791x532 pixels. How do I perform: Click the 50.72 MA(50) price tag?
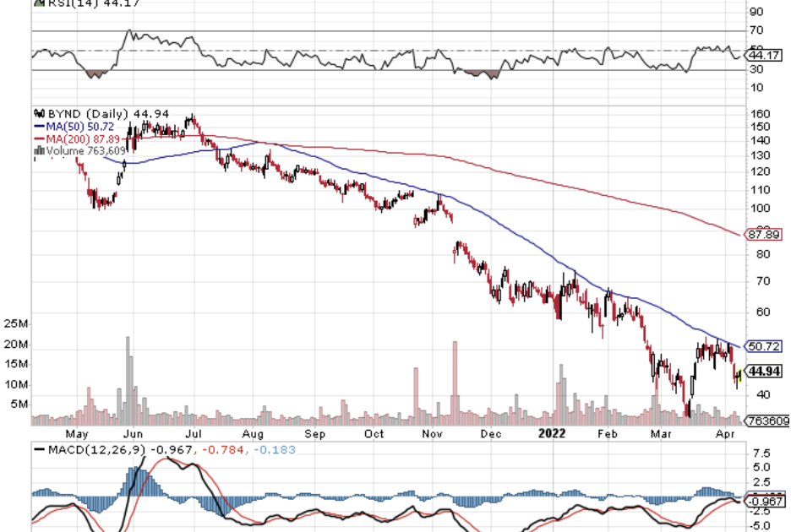pos(765,346)
